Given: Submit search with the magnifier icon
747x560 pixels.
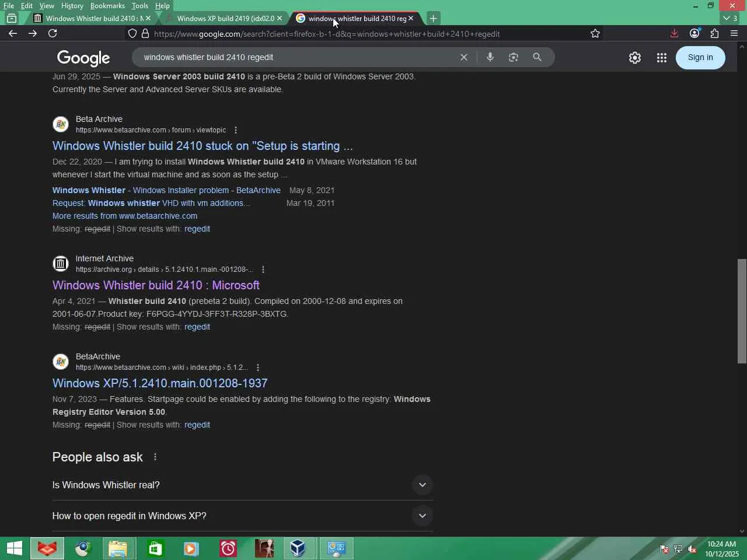Looking at the screenshot, I should pyautogui.click(x=537, y=57).
